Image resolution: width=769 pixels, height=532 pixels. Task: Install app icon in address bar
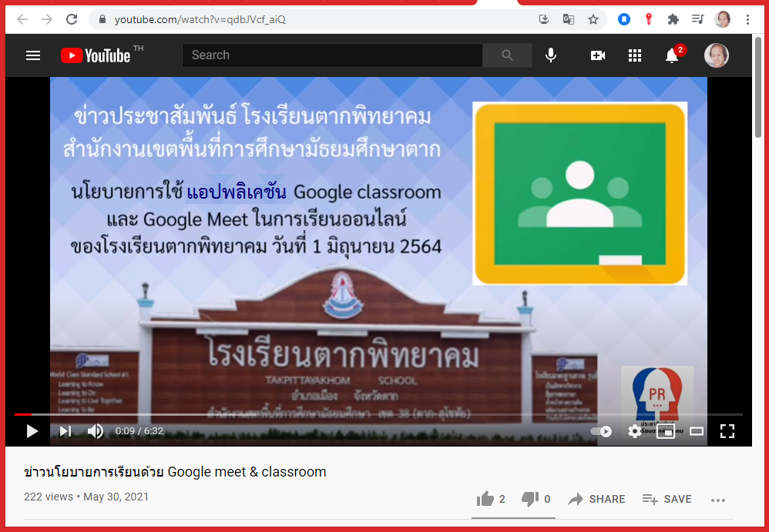(543, 19)
